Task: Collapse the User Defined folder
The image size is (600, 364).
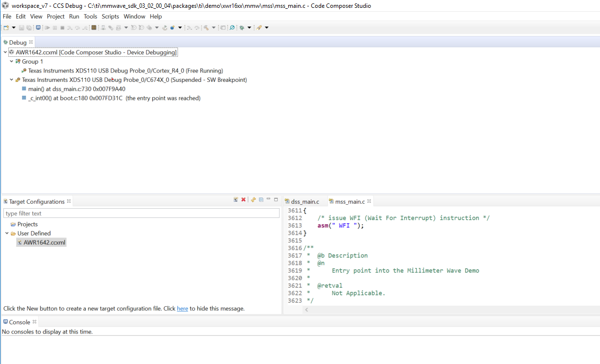Action: (7, 233)
